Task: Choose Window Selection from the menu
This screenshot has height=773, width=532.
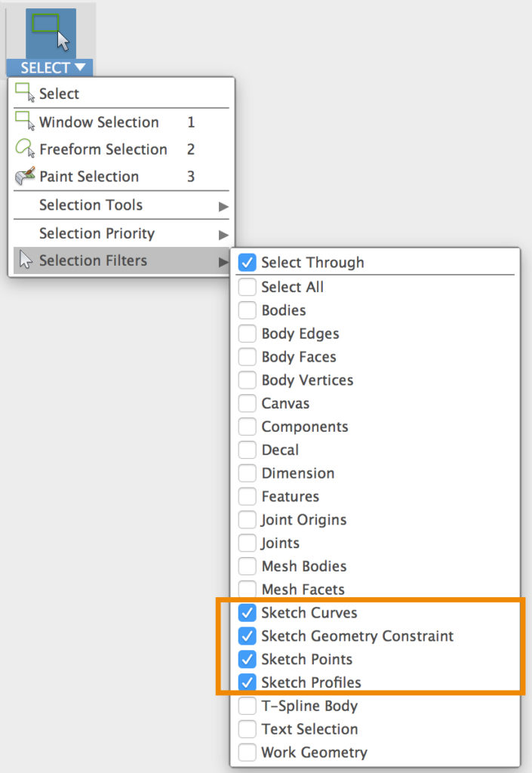Action: (99, 122)
